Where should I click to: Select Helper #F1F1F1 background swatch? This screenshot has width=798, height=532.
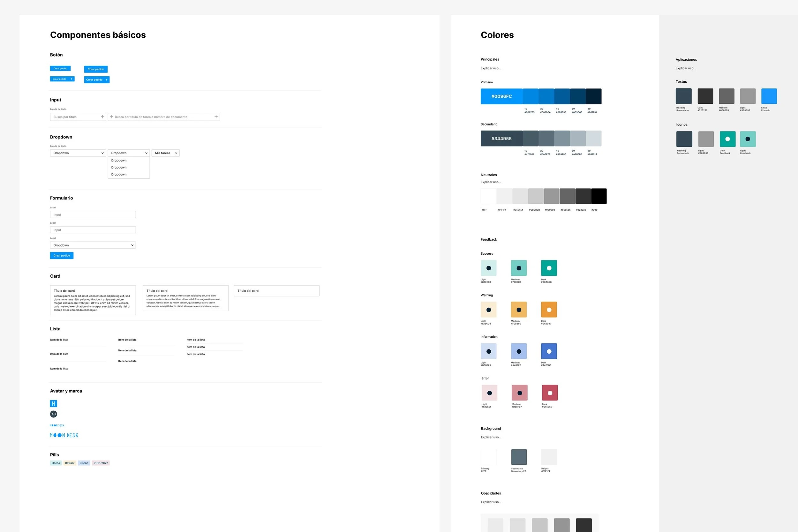point(549,457)
